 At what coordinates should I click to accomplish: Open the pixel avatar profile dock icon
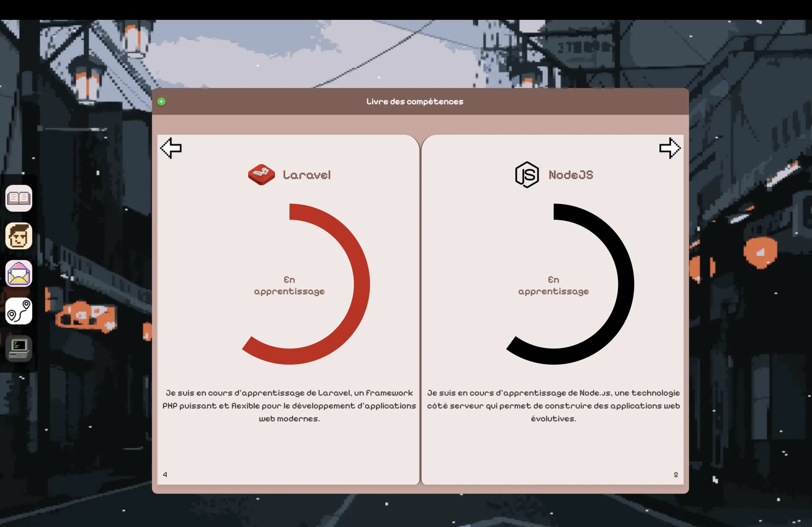coord(19,236)
